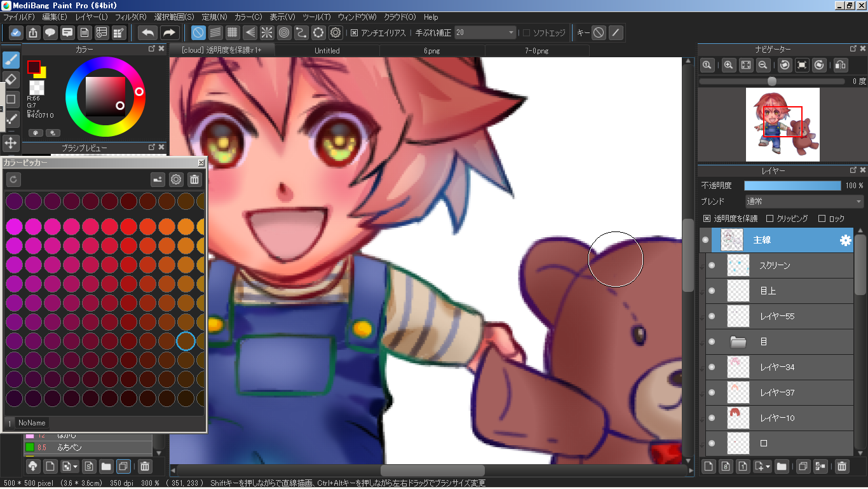Hide the 目上 layer visibility
868x489 pixels.
click(x=712, y=291)
